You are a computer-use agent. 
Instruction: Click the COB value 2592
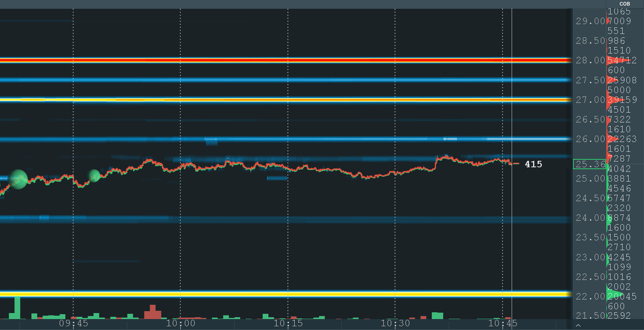(x=619, y=316)
